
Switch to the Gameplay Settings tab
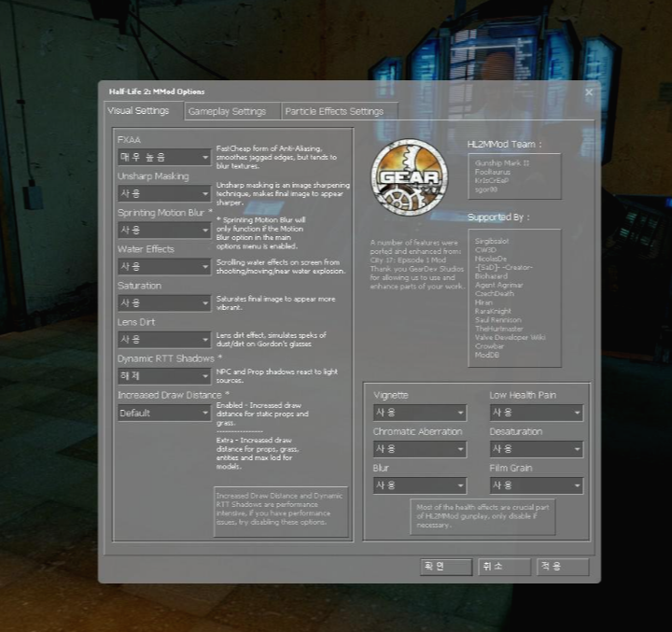pyautogui.click(x=232, y=111)
